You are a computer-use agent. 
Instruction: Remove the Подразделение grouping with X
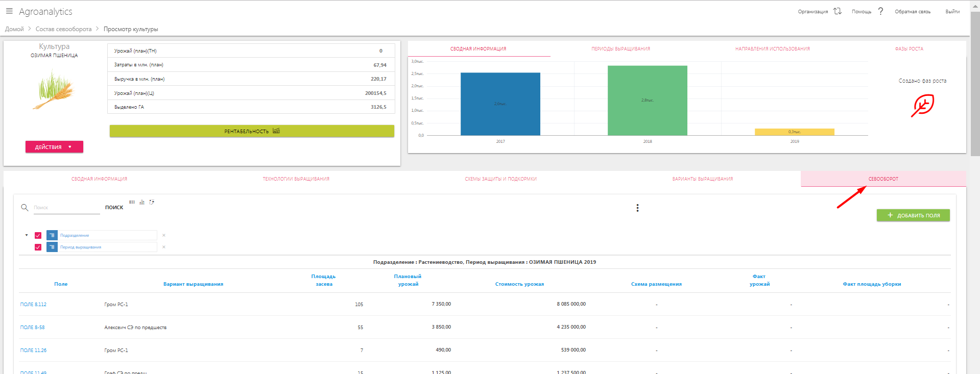[x=164, y=235]
